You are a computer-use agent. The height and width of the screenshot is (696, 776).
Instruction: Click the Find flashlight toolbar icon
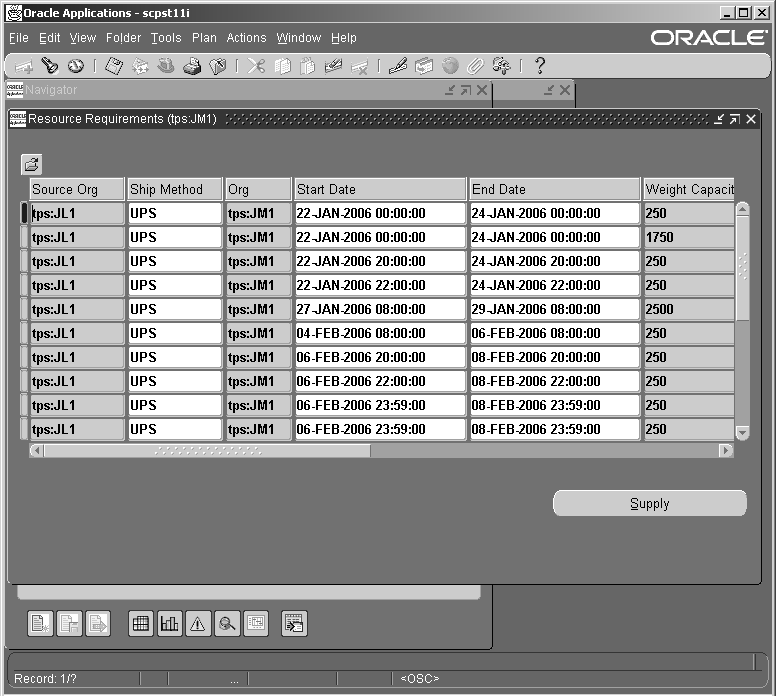click(49, 66)
